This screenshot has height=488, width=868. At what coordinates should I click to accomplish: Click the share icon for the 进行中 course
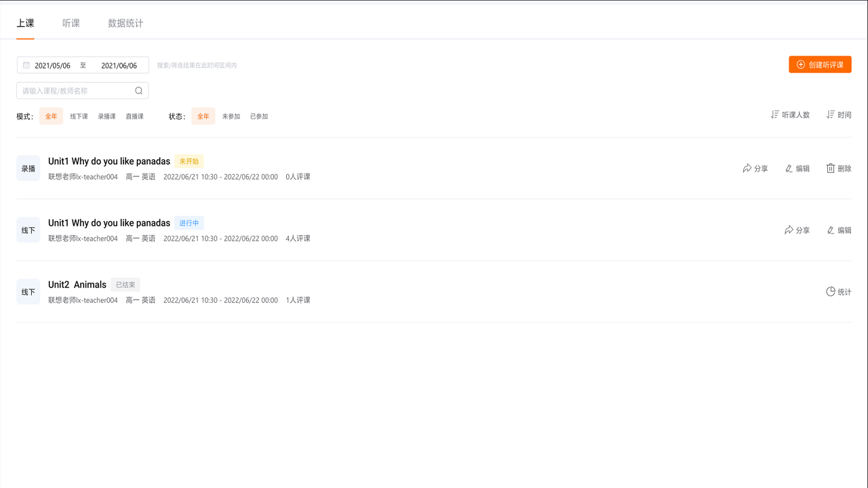pyautogui.click(x=789, y=230)
